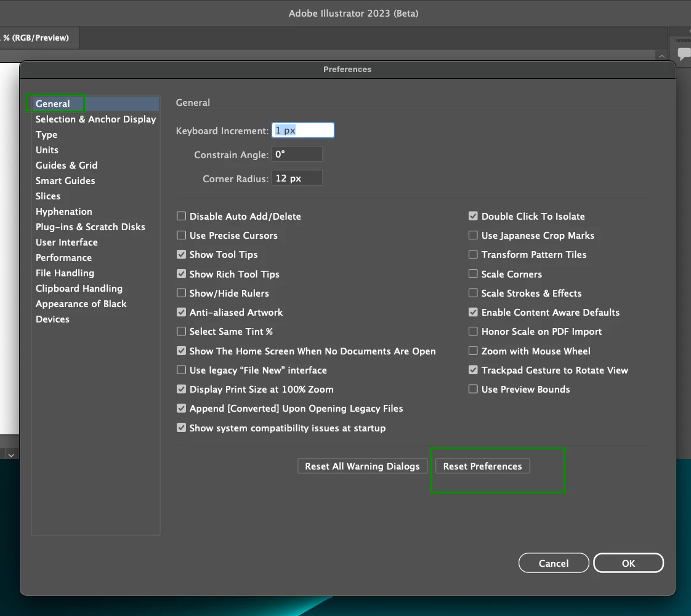Uncheck Show system compatibility issues at startup
This screenshot has width=691, height=616.
tap(181, 428)
